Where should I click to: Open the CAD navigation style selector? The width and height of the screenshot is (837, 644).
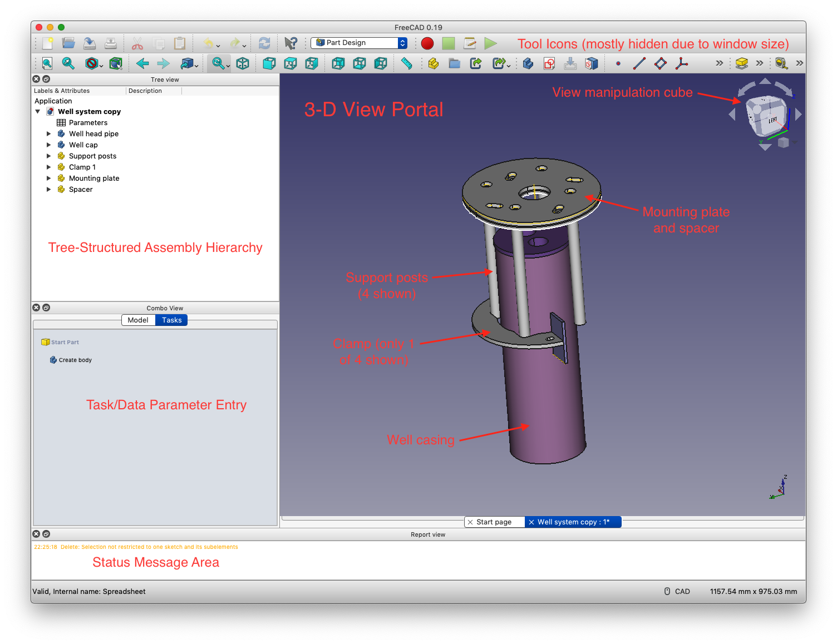(677, 592)
